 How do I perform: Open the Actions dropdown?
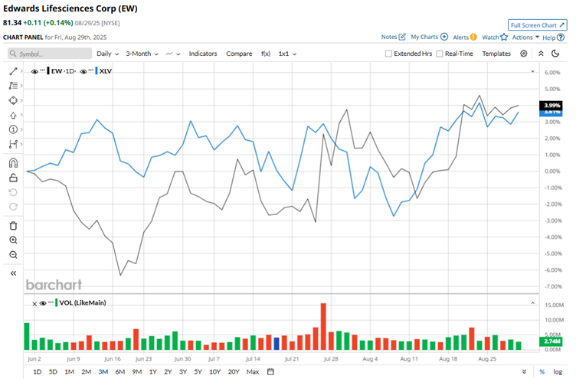point(525,37)
